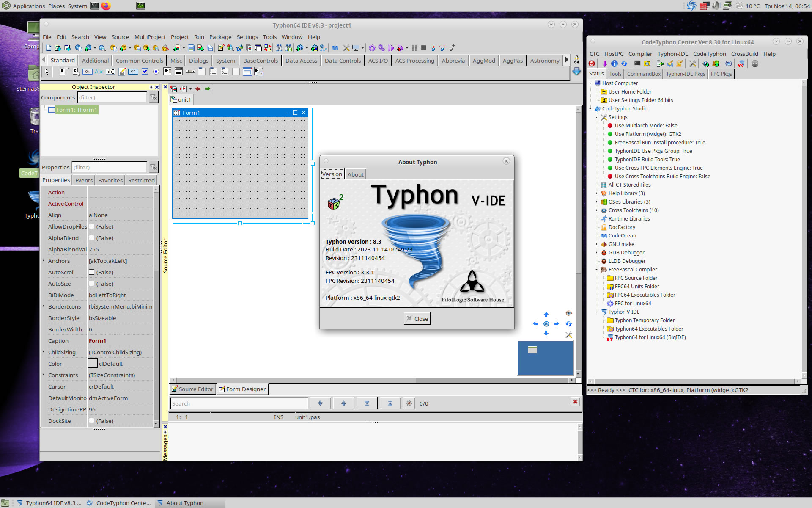Switch to the About tab in dialog
Viewport: 812px width, 508px height.
355,174
